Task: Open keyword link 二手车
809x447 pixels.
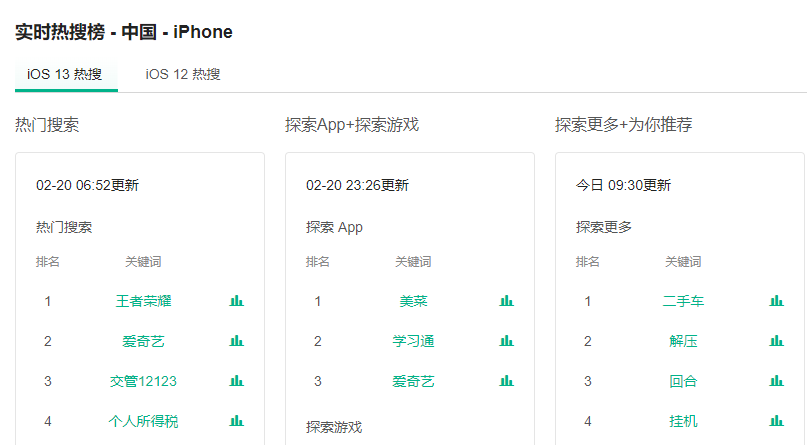Action: (683, 301)
